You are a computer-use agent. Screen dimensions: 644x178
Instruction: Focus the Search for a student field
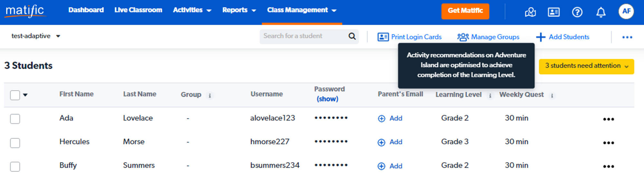coord(303,36)
